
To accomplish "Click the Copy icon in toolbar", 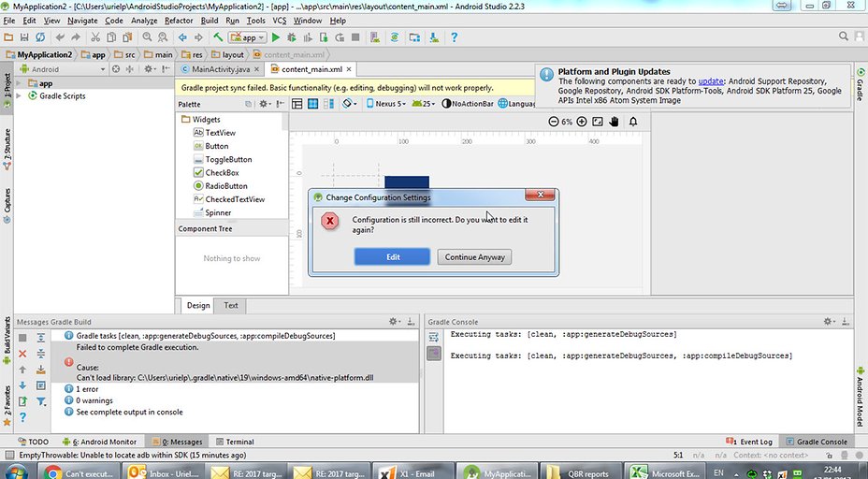I will coord(111,37).
